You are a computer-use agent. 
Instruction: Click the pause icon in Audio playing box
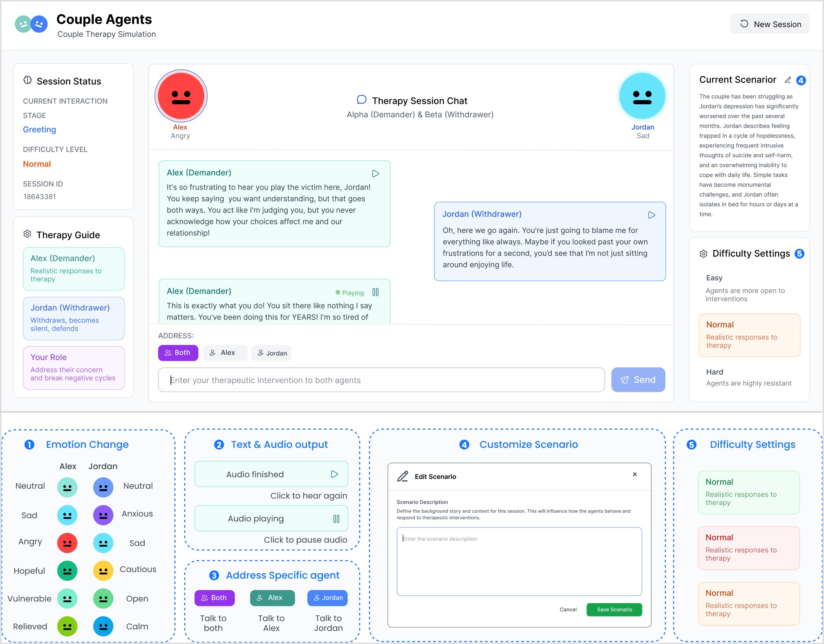point(336,519)
